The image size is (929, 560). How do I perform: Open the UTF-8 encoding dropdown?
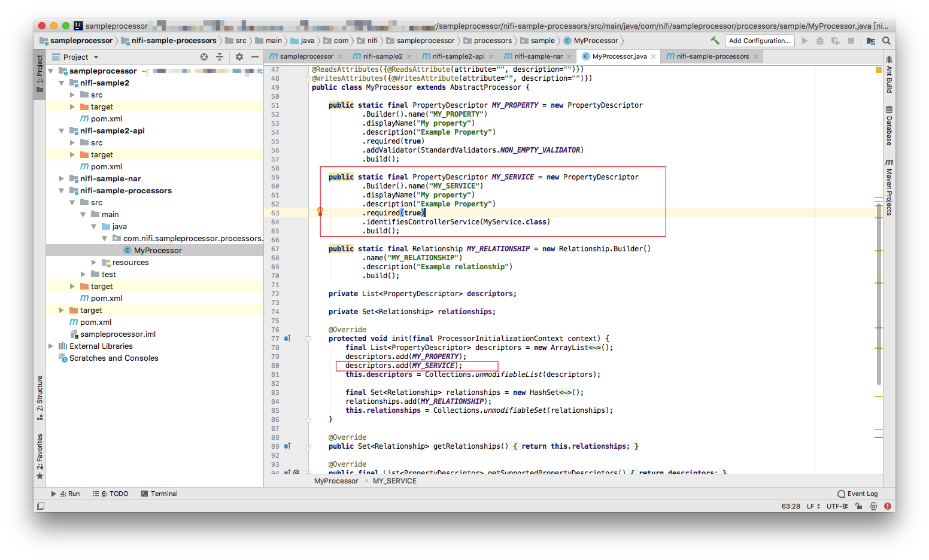click(x=837, y=506)
